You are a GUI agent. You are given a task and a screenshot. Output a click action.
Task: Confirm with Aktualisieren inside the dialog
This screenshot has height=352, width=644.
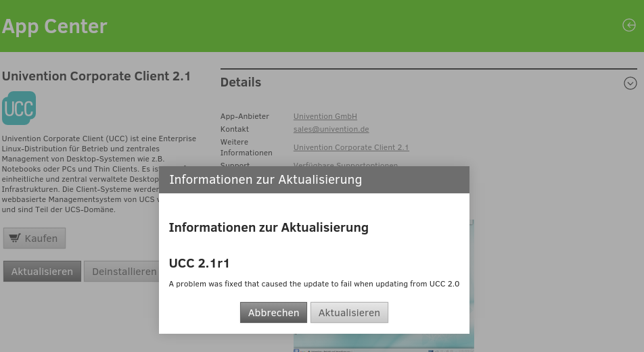pos(349,313)
